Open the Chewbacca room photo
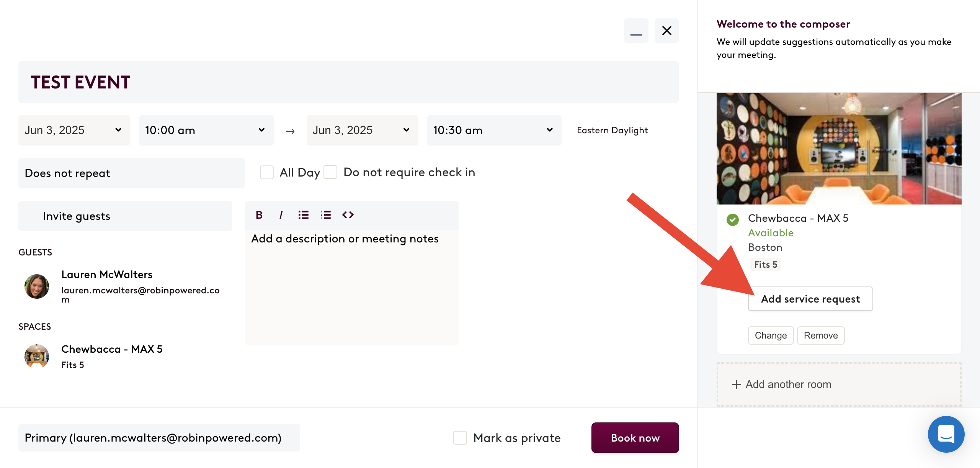 (x=839, y=149)
